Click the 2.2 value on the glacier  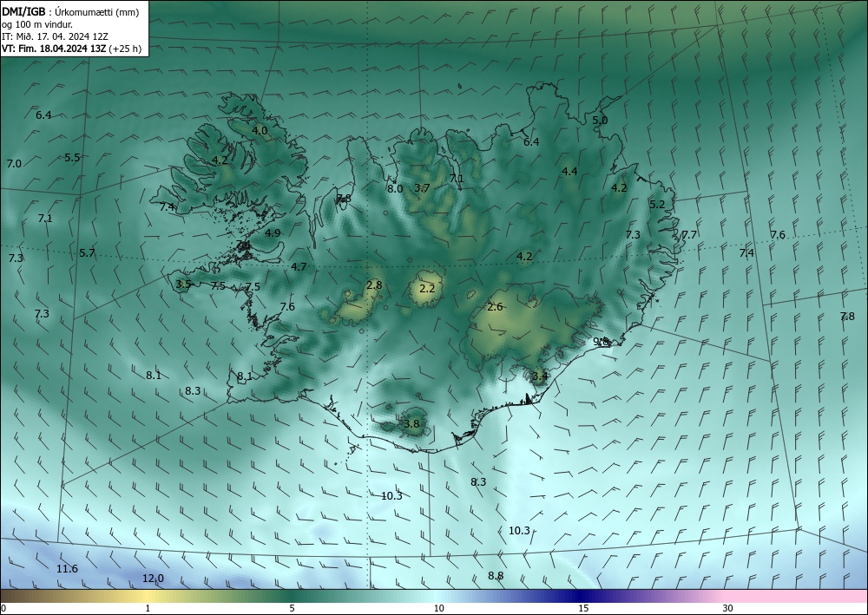pyautogui.click(x=427, y=289)
